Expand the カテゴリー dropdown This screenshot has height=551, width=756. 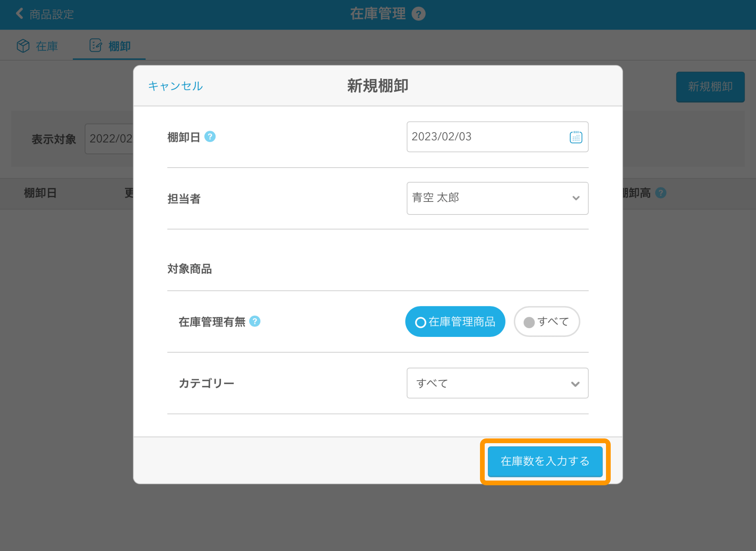[x=497, y=383]
